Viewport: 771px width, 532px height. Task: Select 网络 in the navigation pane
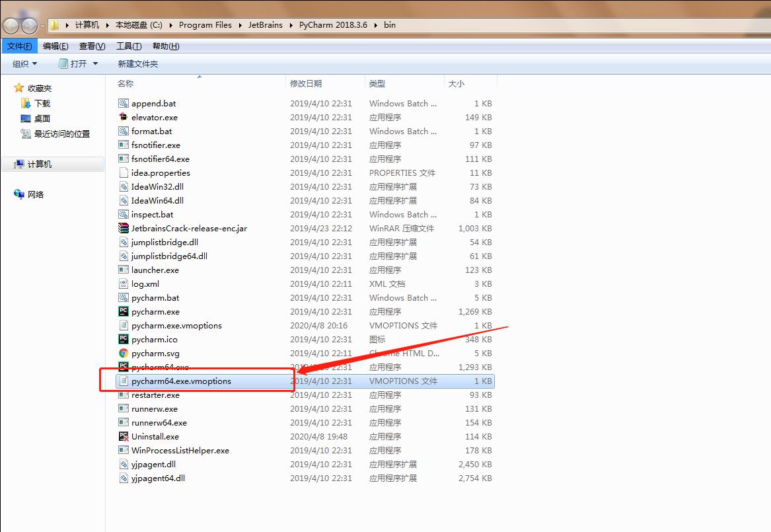pyautogui.click(x=36, y=194)
